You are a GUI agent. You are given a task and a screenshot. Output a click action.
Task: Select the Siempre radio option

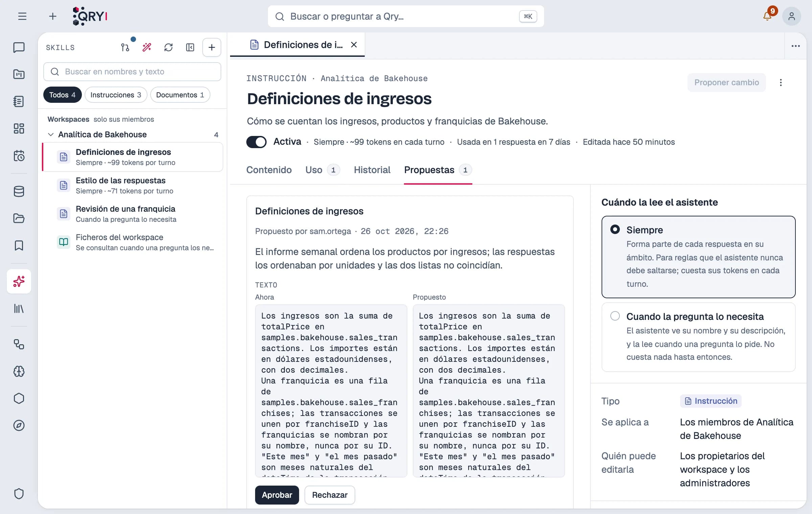(698, 257)
